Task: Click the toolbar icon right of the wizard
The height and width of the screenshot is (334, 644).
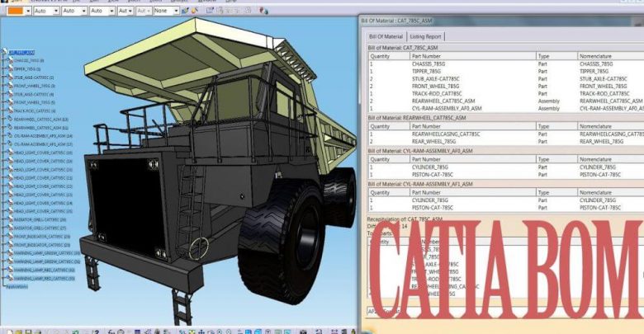Action: coord(211,11)
